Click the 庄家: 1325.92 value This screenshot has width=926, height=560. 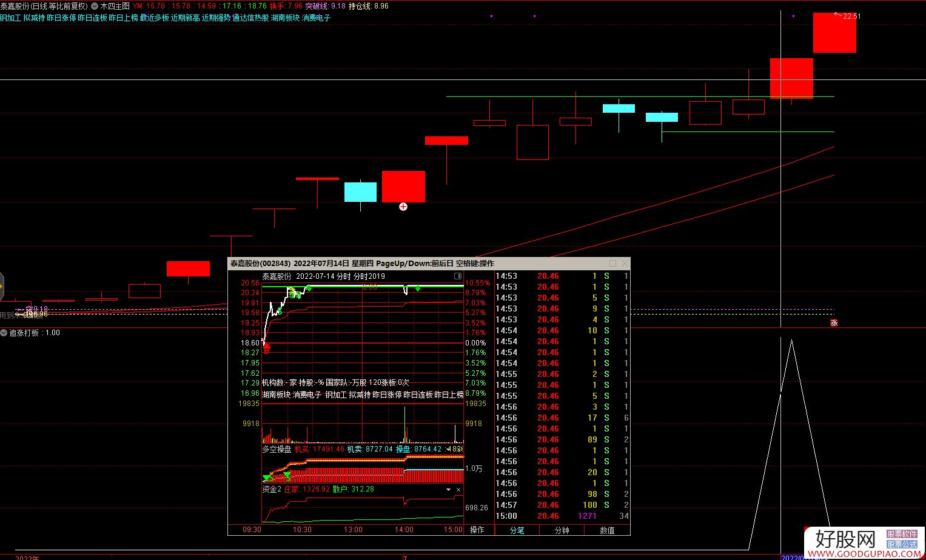point(307,489)
